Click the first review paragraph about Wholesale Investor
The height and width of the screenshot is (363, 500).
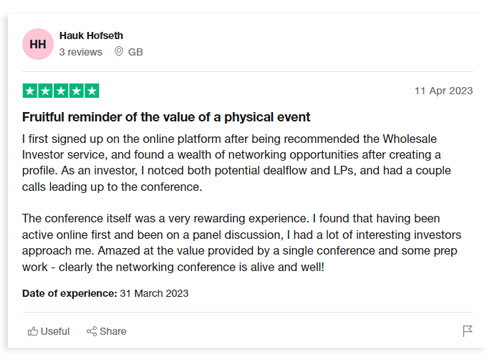(236, 163)
